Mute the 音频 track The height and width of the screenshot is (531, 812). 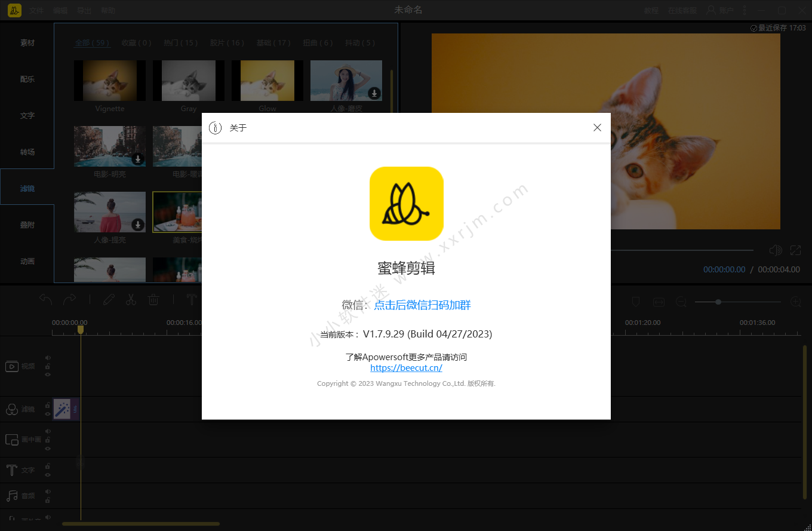(x=48, y=492)
